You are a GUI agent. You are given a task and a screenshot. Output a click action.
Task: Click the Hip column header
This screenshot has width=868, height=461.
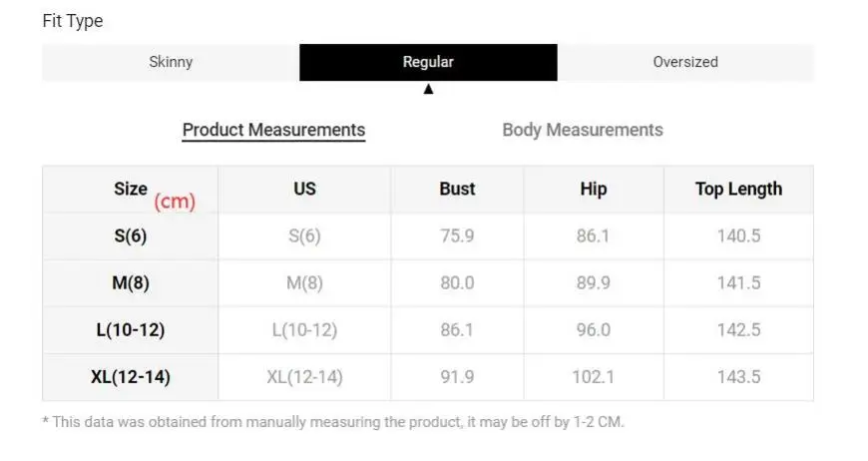point(594,189)
